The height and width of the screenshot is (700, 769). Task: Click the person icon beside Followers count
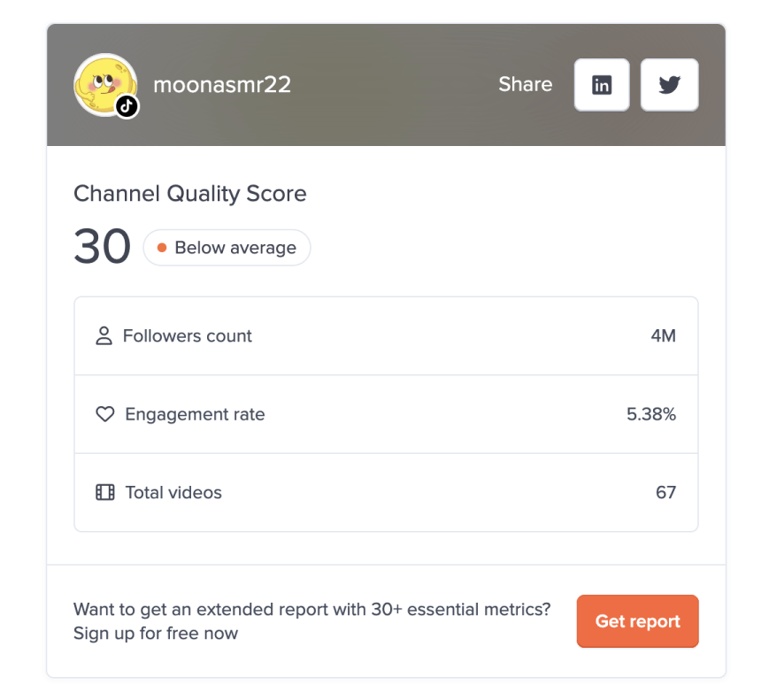click(104, 336)
